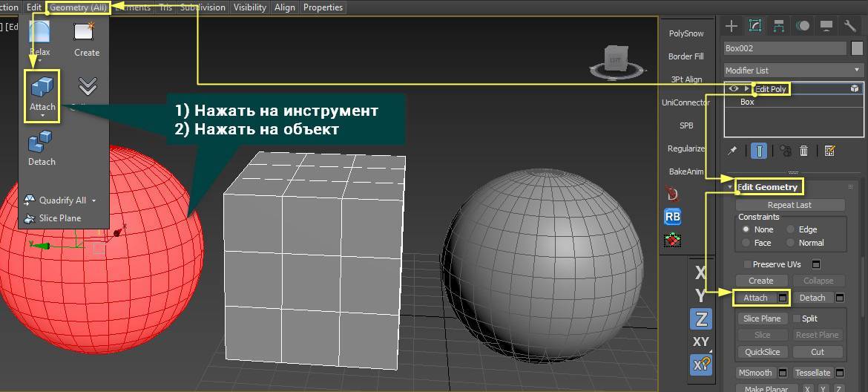Check the Split option
The width and height of the screenshot is (868, 392).
[x=796, y=318]
